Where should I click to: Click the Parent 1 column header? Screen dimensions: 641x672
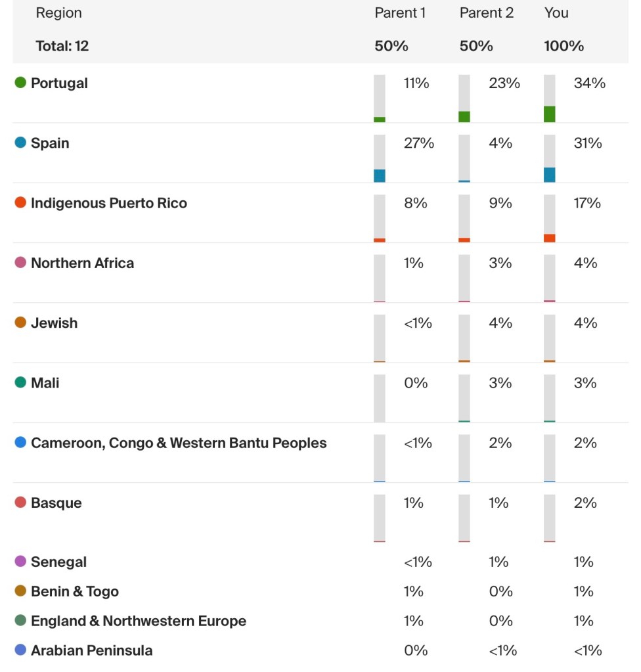tap(400, 13)
